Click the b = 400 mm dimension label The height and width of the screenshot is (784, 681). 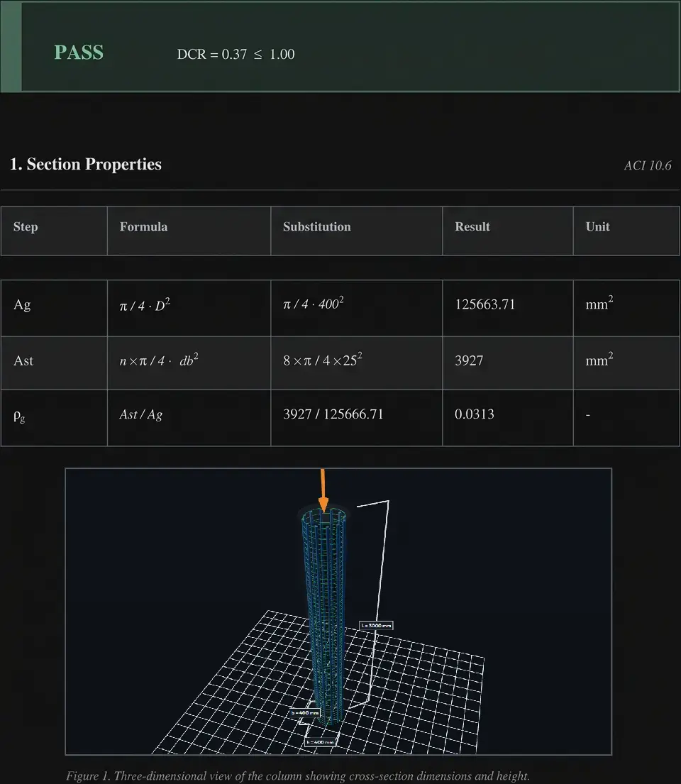(x=304, y=712)
